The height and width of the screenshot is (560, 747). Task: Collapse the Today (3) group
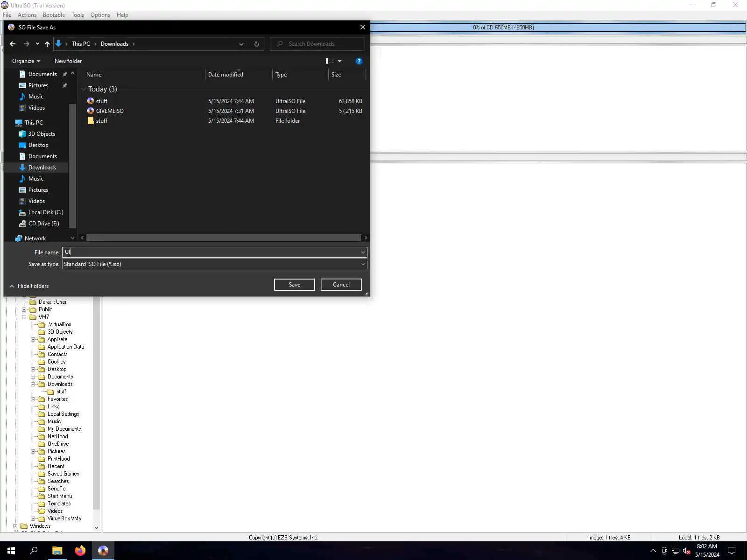point(84,89)
